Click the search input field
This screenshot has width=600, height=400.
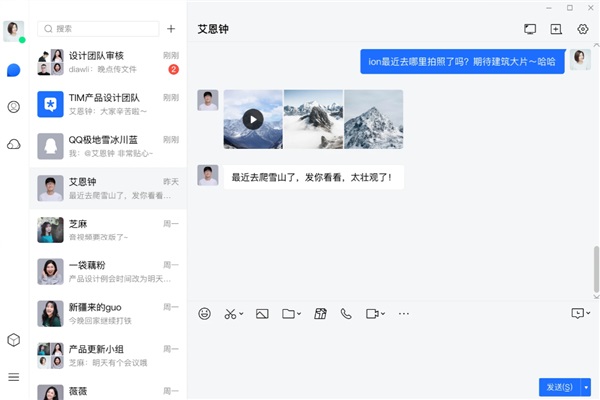(100, 30)
